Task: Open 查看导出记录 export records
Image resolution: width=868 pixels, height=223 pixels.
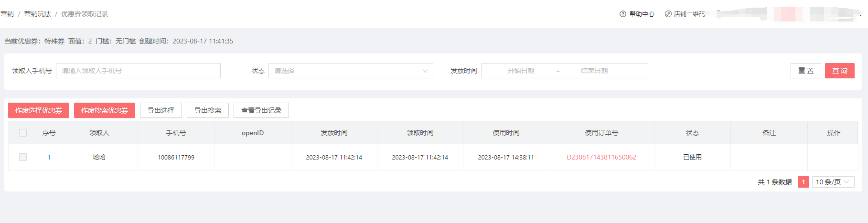Action: tap(261, 110)
